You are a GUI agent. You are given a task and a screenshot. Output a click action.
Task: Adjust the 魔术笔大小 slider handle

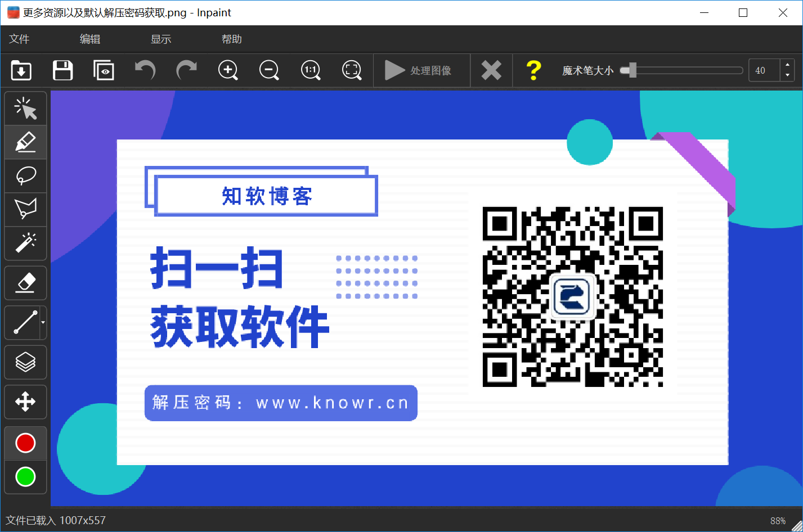click(x=632, y=70)
